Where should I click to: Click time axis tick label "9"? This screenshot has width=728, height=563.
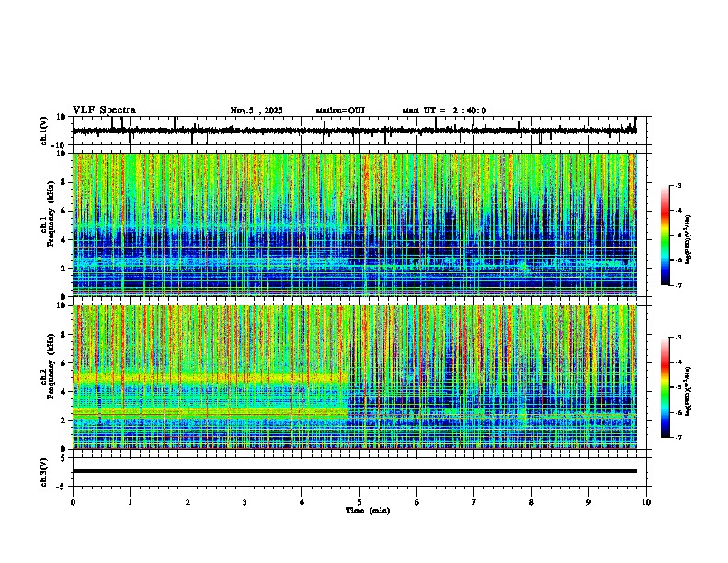coord(588,502)
